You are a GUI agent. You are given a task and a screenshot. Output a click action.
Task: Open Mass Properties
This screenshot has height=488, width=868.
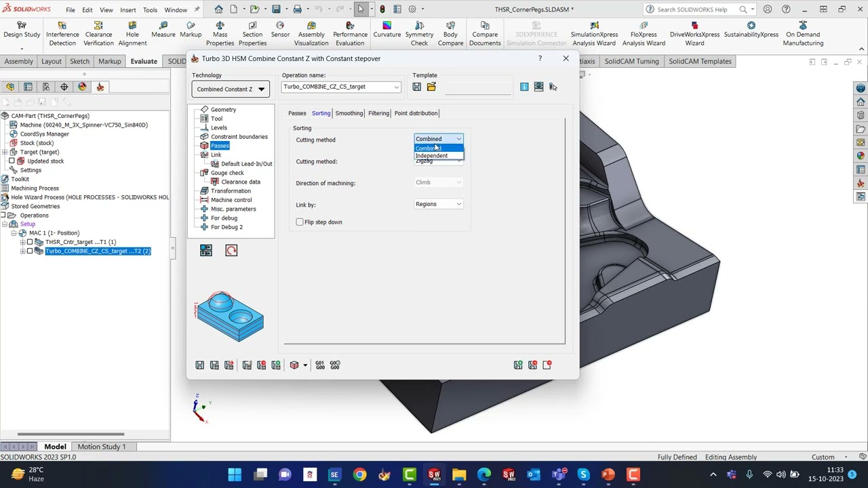pos(220,34)
